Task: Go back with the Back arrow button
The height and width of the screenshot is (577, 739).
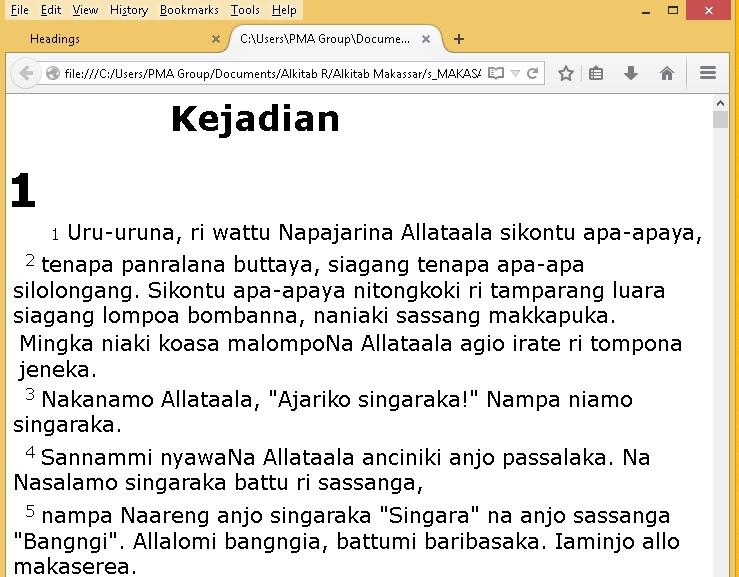Action: [26, 73]
